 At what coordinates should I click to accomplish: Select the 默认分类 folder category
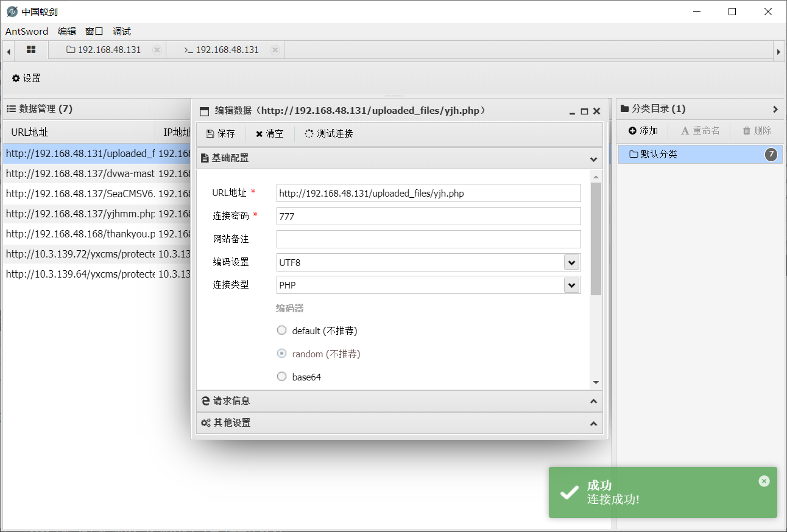701,155
